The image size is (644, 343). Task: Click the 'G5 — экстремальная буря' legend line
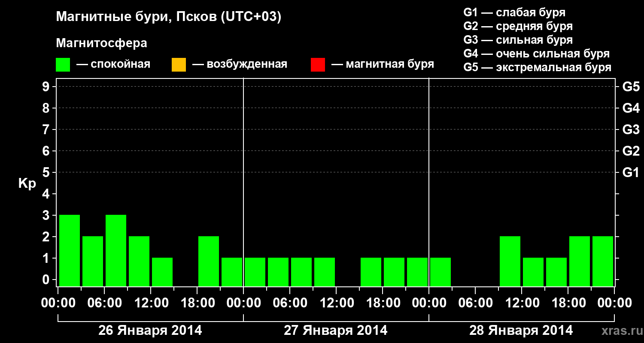click(x=538, y=67)
